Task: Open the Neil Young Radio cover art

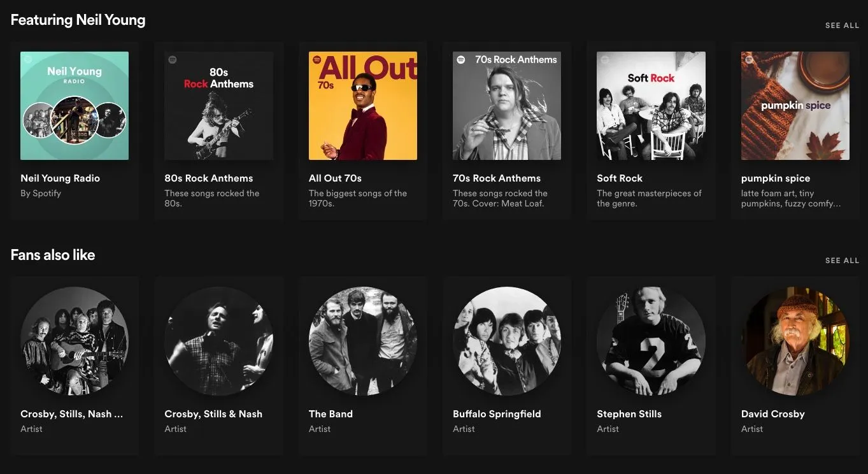Action: (75, 106)
